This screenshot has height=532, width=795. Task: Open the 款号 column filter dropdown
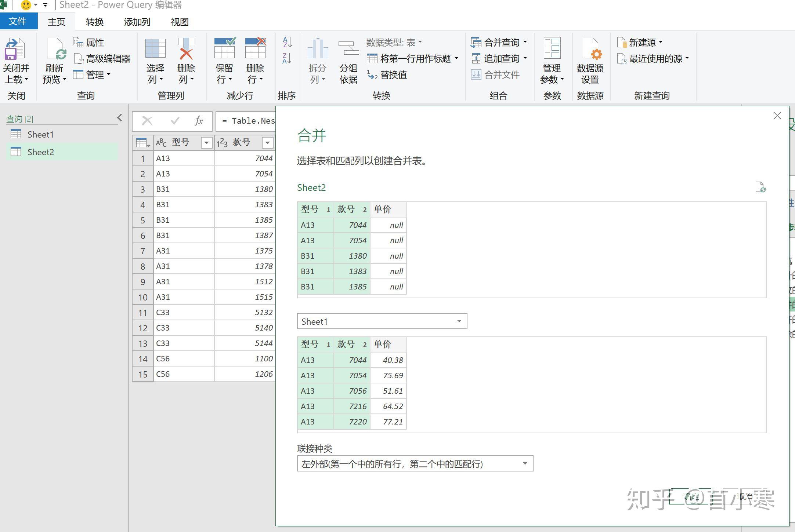point(267,142)
